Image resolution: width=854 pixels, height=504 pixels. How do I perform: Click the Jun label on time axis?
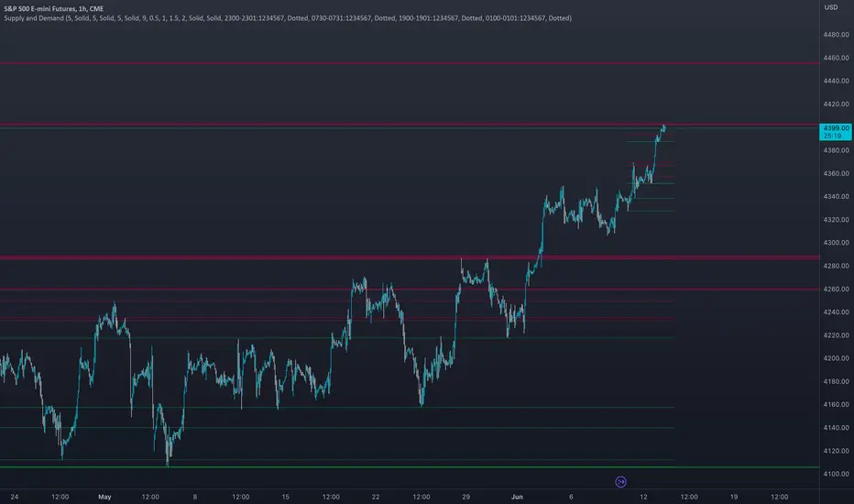click(x=517, y=497)
